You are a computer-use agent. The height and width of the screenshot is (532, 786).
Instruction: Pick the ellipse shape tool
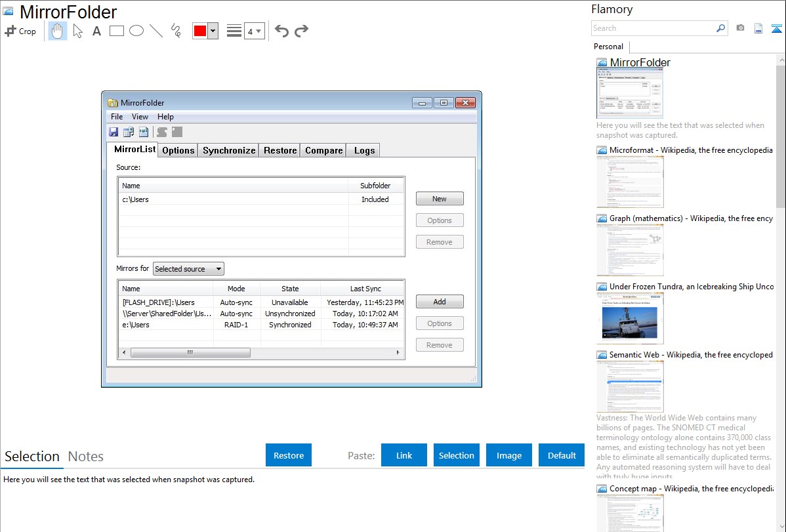(136, 31)
